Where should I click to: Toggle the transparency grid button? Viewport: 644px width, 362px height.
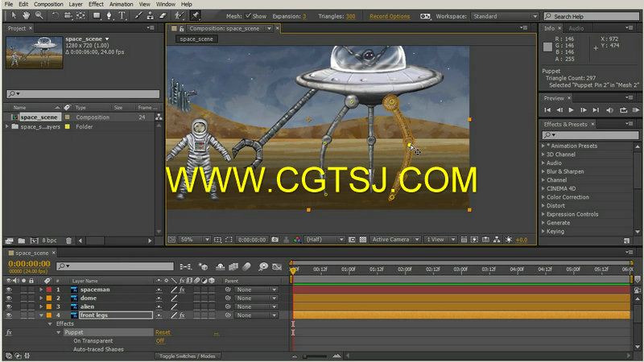pyautogui.click(x=363, y=240)
